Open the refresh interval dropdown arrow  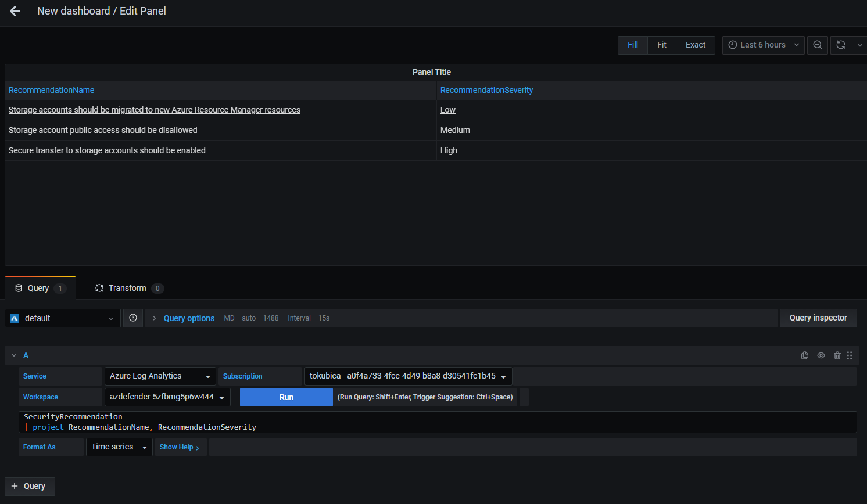tap(859, 45)
